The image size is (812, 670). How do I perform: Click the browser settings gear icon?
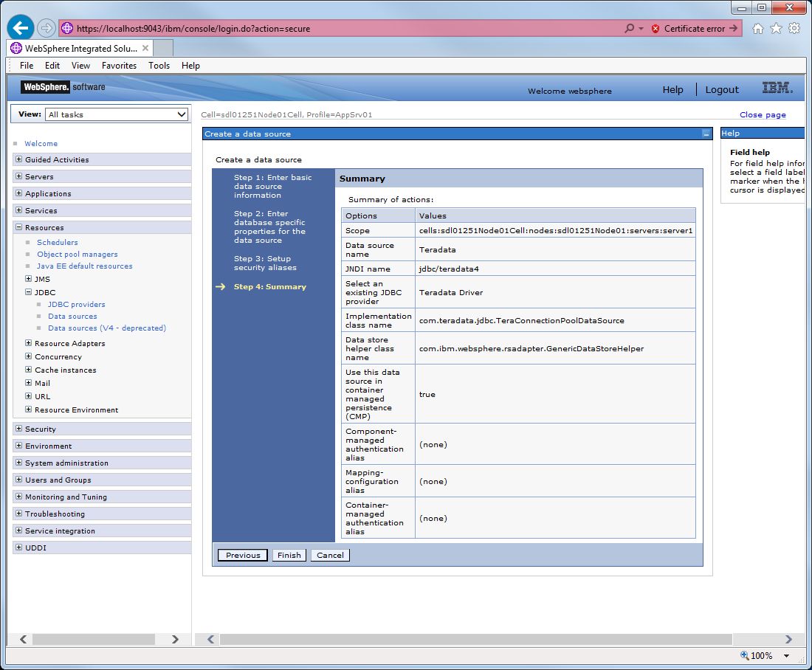click(792, 27)
